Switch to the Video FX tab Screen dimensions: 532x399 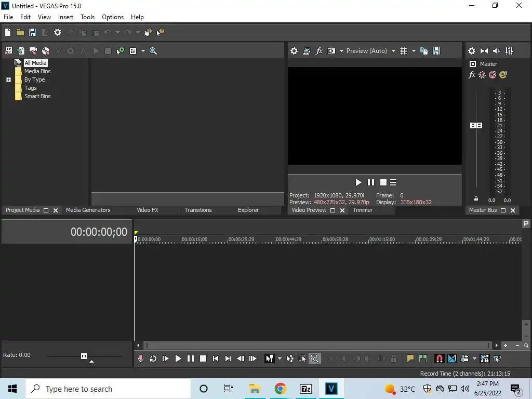(147, 210)
